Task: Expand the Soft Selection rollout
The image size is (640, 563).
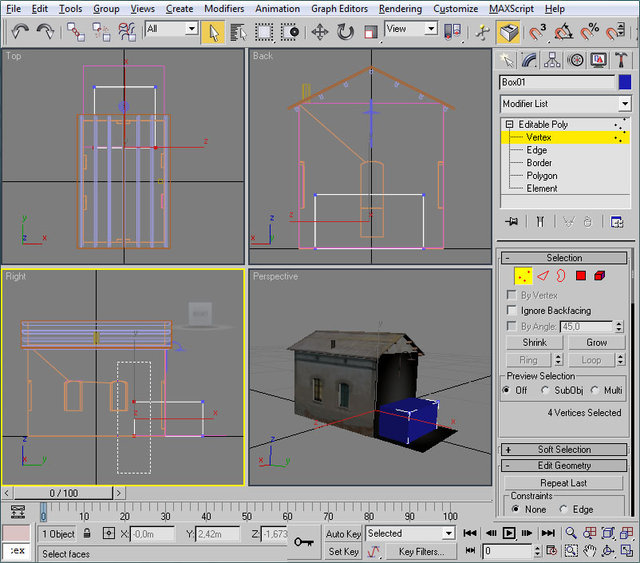Action: click(x=565, y=450)
